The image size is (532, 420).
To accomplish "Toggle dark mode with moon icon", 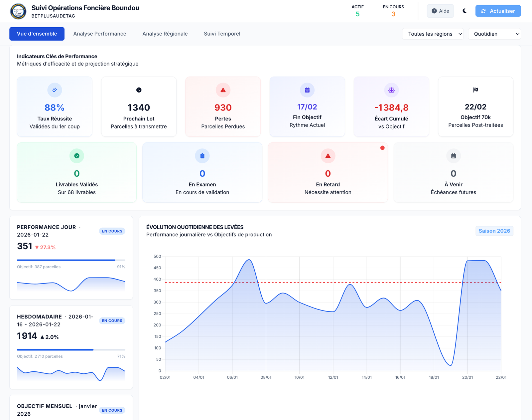I will pos(465,11).
